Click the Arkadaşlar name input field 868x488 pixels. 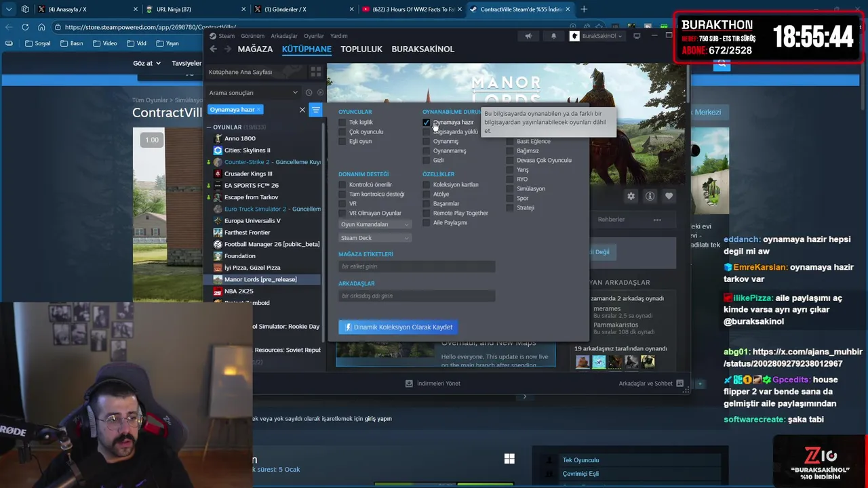tap(416, 296)
